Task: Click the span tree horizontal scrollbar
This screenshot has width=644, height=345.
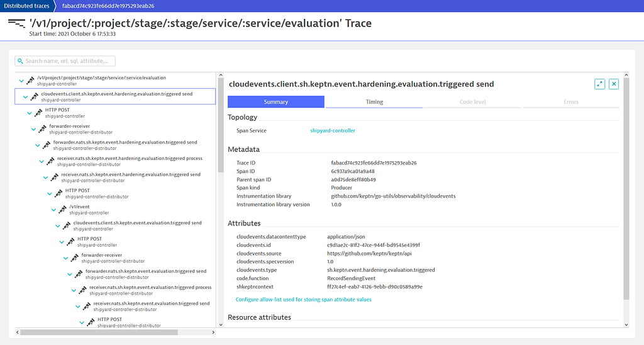Action: click(x=99, y=332)
